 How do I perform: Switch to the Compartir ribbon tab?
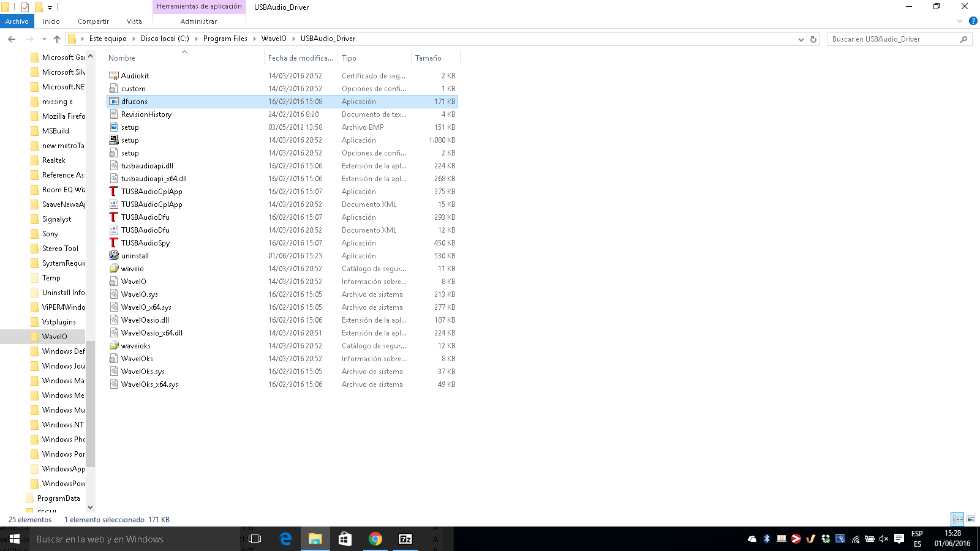coord(93,21)
